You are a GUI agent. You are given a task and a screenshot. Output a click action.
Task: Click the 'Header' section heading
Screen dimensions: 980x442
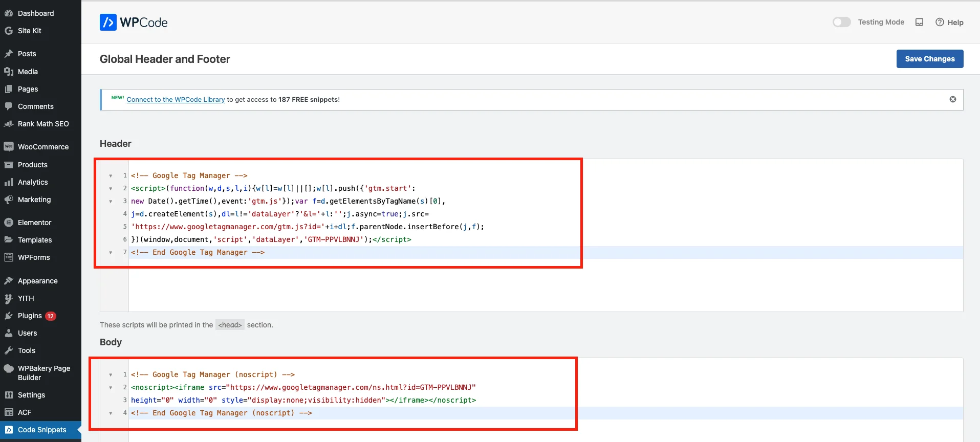pyautogui.click(x=116, y=144)
